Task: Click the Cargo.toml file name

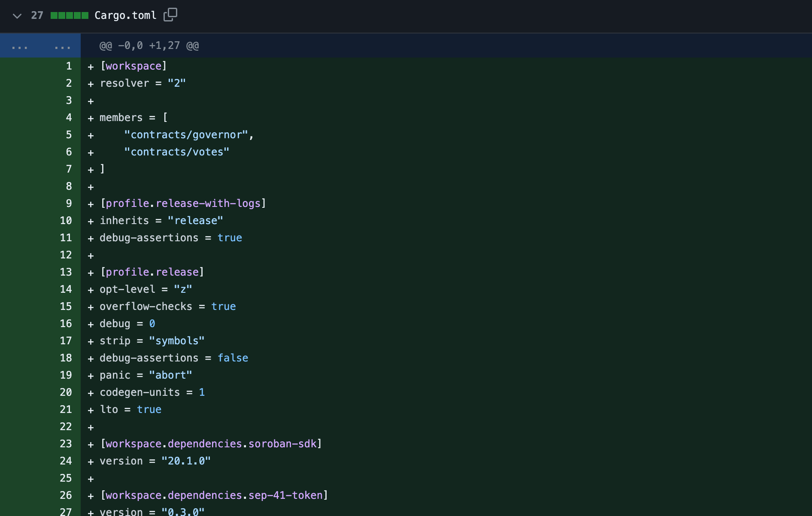Action: (126, 15)
